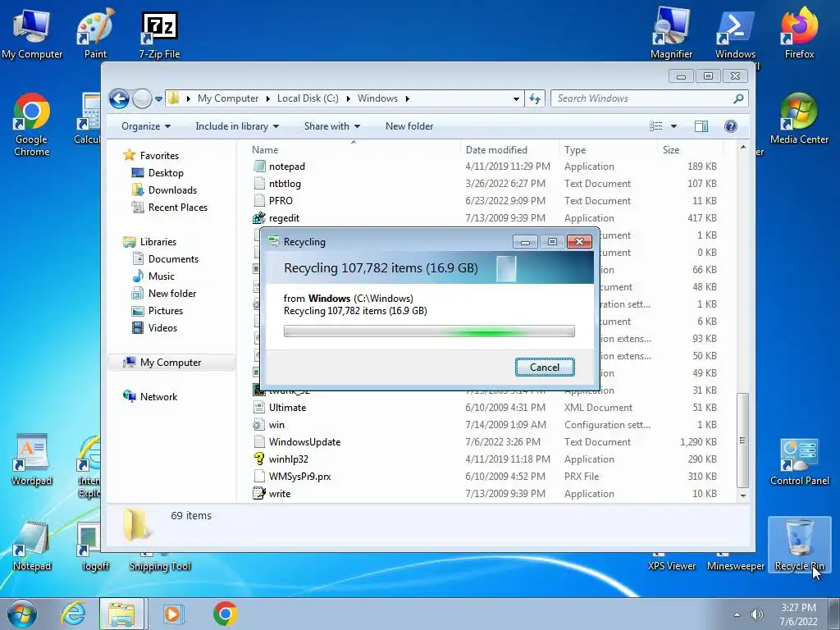The height and width of the screenshot is (630, 840).
Task: Click the clock in the taskbar
Action: click(x=798, y=614)
